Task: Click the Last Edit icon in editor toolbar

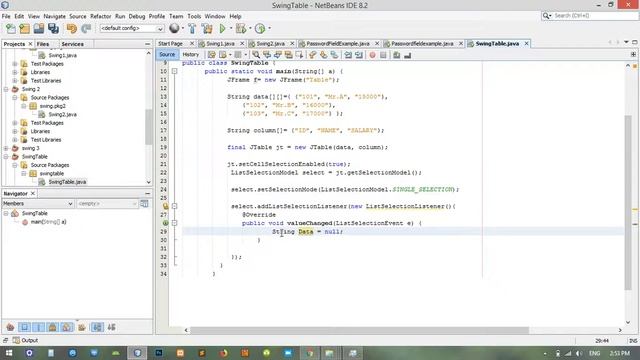Action: pyautogui.click(x=211, y=55)
